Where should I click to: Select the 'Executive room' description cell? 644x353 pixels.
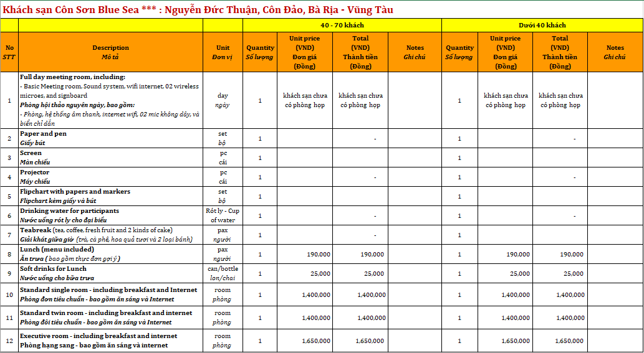pos(110,341)
